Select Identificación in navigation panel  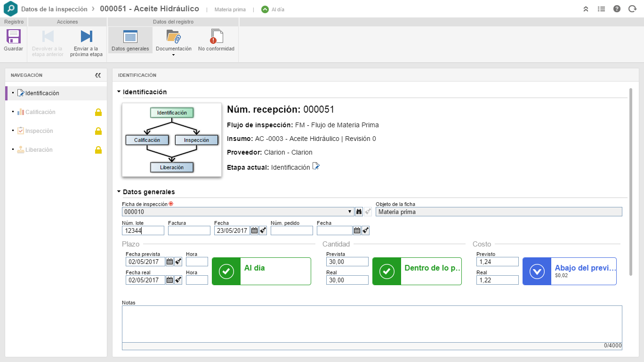point(42,93)
